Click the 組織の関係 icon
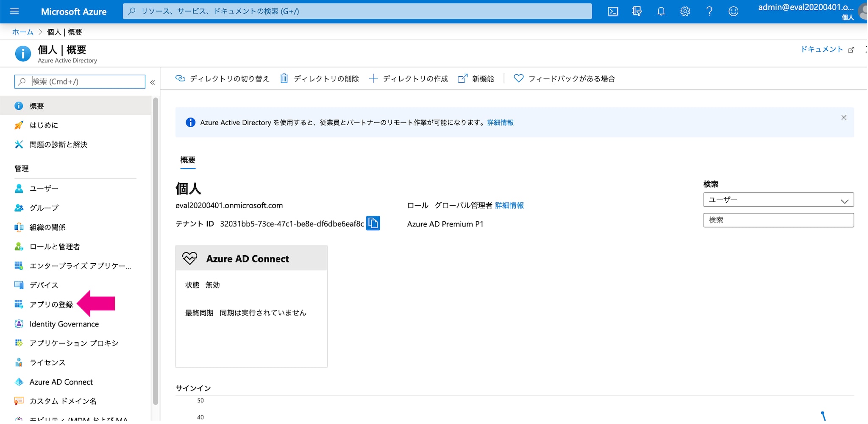 click(x=19, y=227)
